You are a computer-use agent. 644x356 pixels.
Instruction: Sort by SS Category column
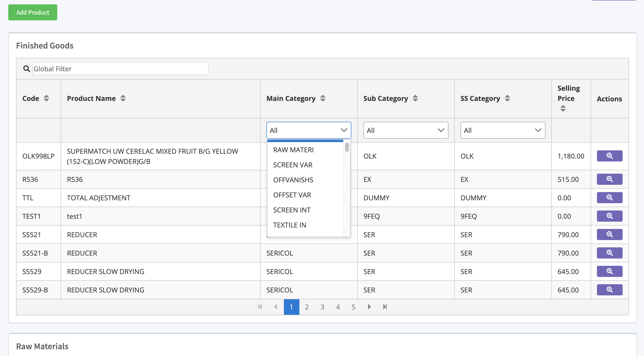pyautogui.click(x=507, y=98)
